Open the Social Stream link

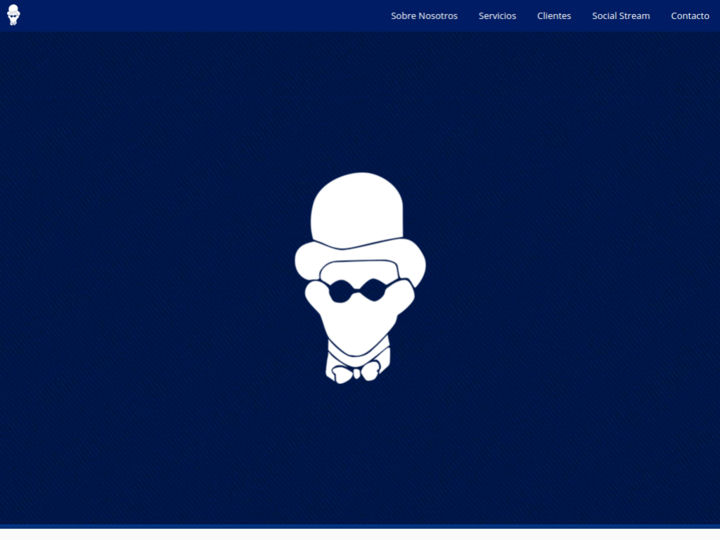620,16
